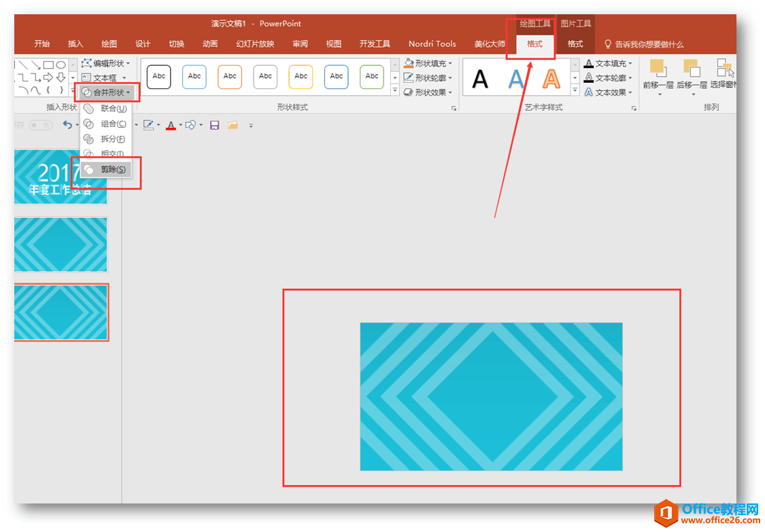Screen dimensions: 765x532
Task: Click the shapes insert icon in quick toolbar
Action: point(190,125)
